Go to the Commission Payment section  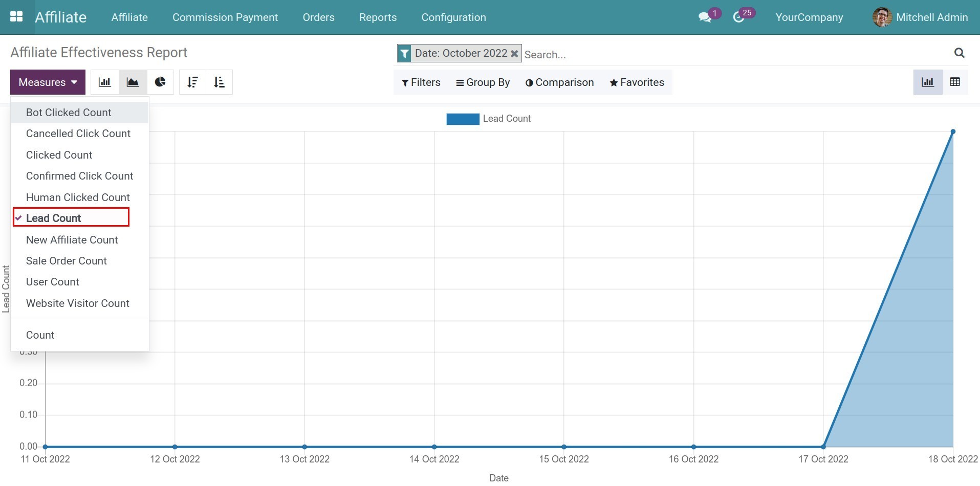click(225, 17)
